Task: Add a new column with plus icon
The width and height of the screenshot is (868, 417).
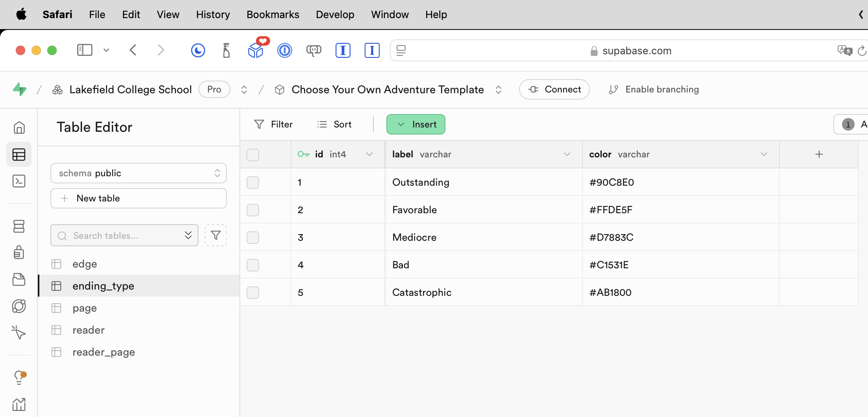Action: pyautogui.click(x=819, y=154)
